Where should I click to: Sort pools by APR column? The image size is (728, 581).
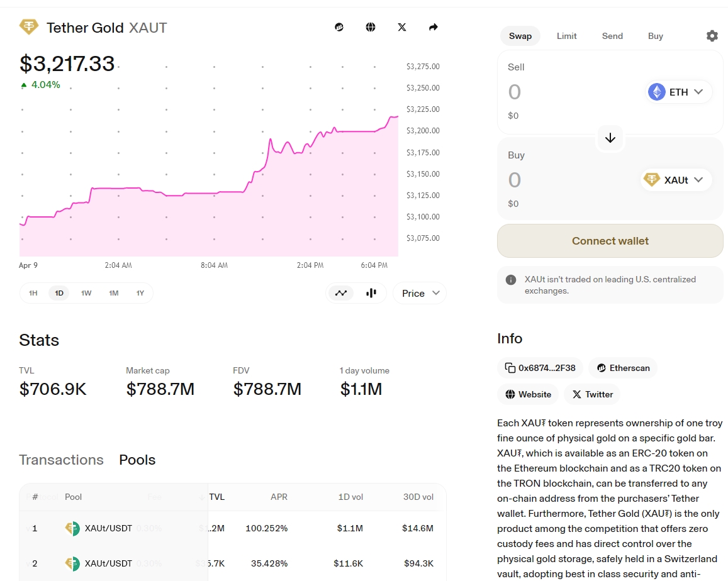[279, 497]
